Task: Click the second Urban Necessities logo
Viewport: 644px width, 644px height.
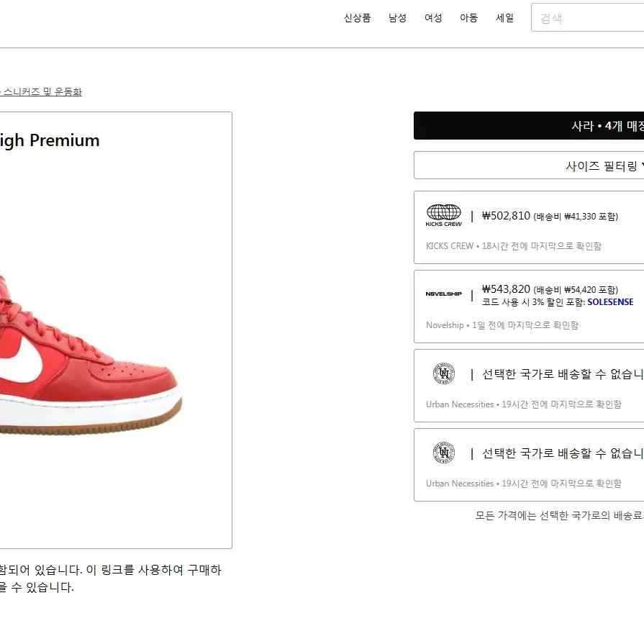Action: (443, 453)
